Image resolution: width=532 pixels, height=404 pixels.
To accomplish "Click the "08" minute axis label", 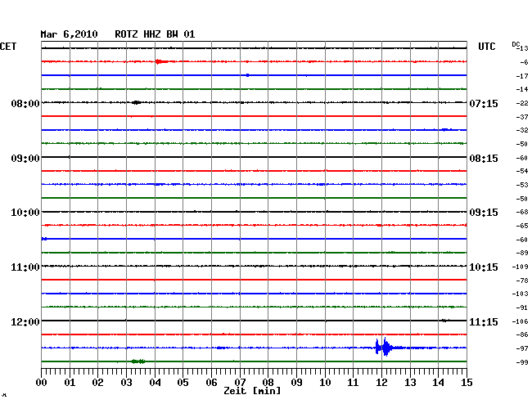I will coord(268,383).
